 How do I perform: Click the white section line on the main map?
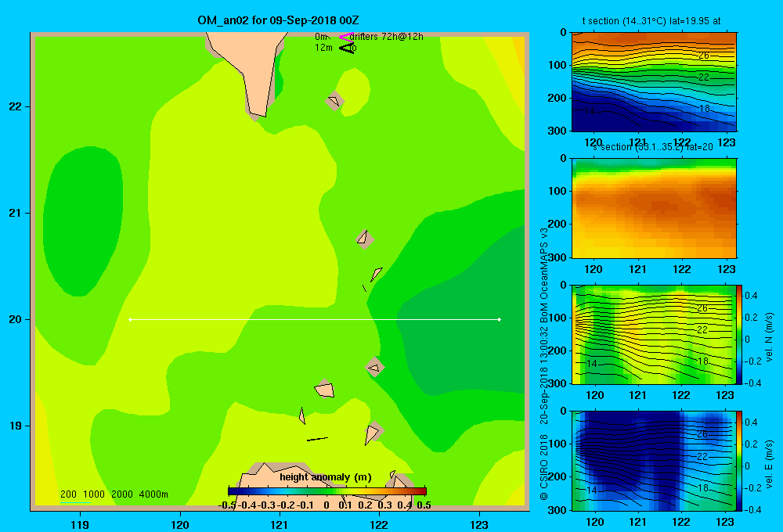(315, 319)
